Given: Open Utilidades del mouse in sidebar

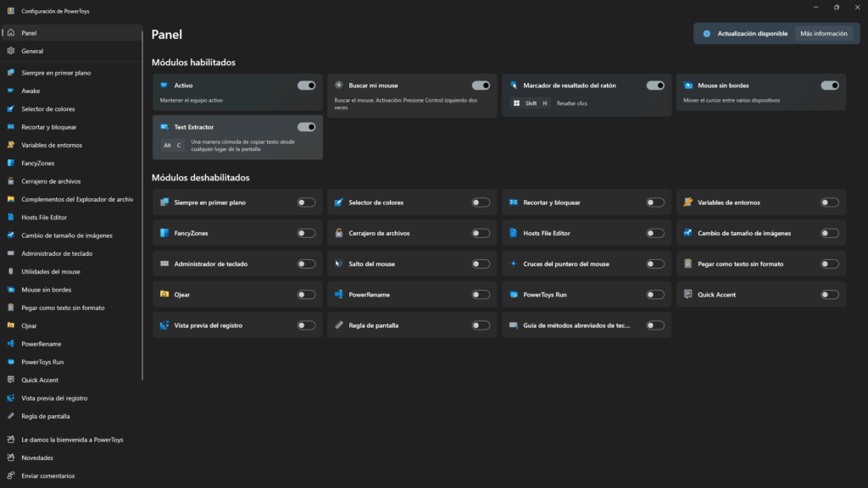Looking at the screenshot, I should tap(71, 272).
